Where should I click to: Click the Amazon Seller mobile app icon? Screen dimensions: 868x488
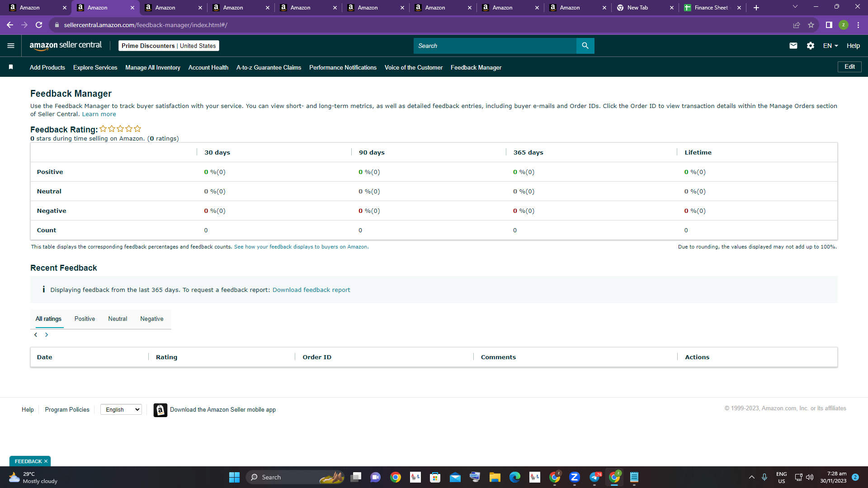[x=160, y=410]
